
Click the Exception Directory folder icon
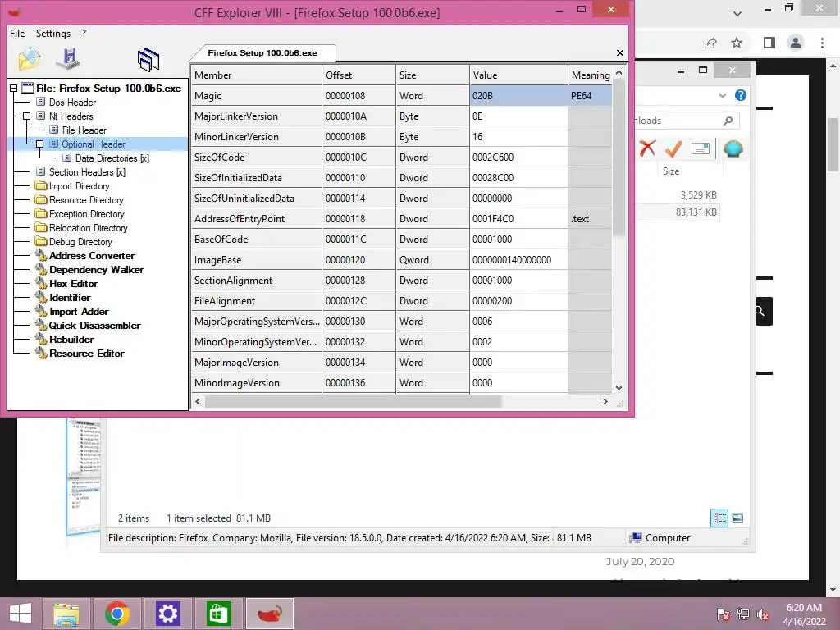click(41, 214)
